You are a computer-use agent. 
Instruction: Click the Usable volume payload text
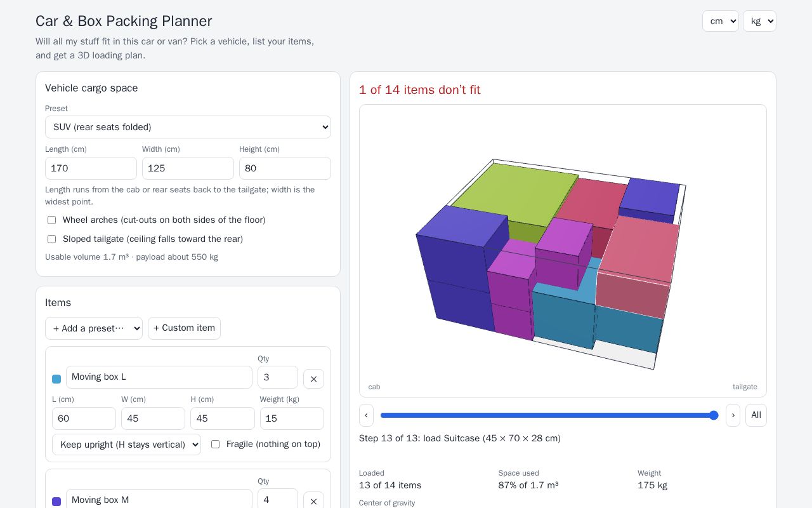pyautogui.click(x=131, y=257)
